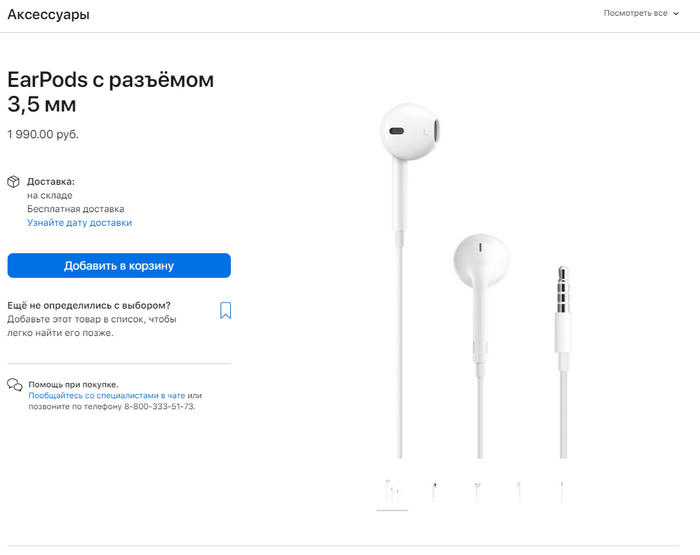Click the bookmark icon to save the item

coord(225,310)
